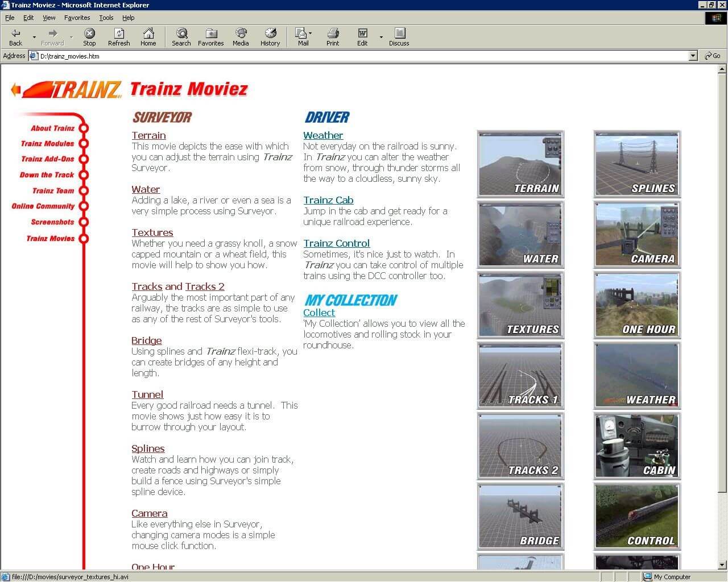
Task: Open the Media toolbar button
Action: (241, 37)
